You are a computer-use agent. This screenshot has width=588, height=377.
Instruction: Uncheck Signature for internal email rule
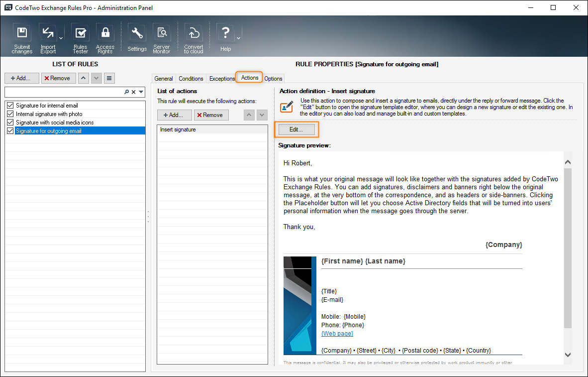coord(10,106)
